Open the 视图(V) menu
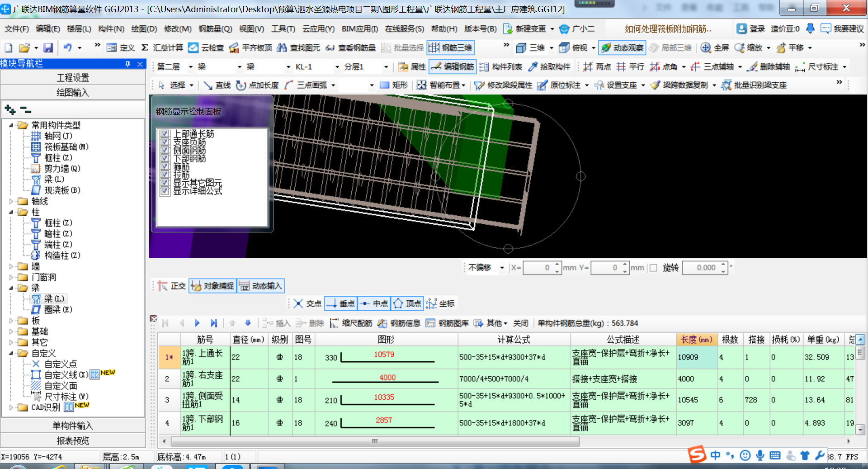The width and height of the screenshot is (868, 469). (251, 28)
